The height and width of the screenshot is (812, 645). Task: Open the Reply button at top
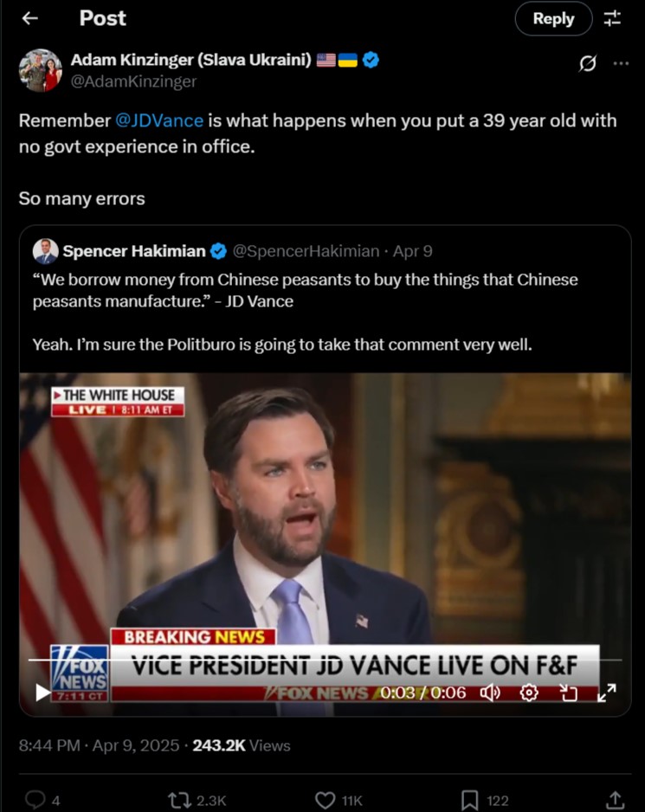[553, 19]
